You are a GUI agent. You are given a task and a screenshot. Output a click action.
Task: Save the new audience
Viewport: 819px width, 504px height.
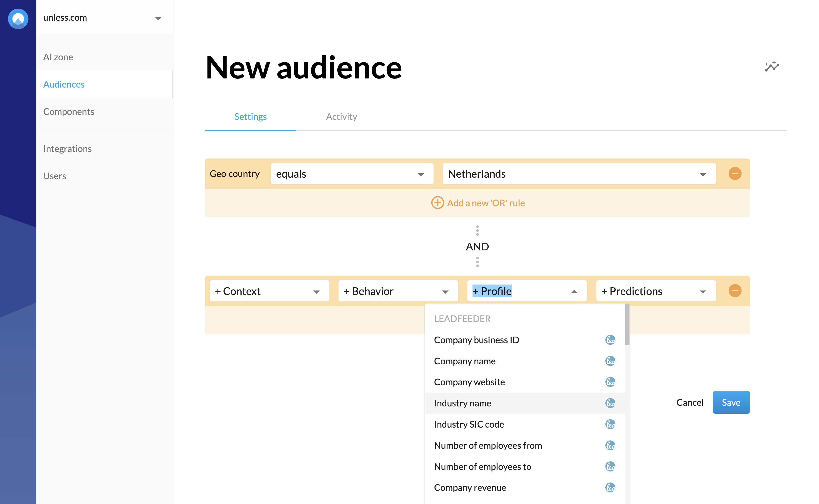click(731, 402)
